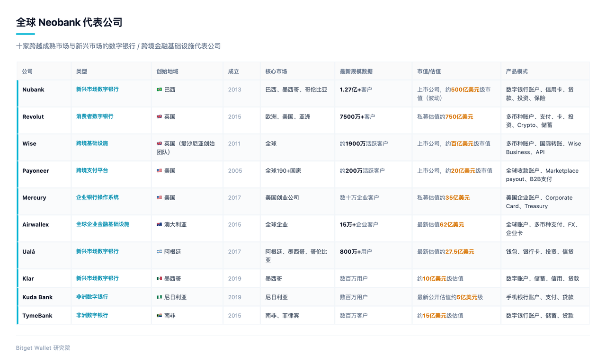Select the Kuda Bank company name

coord(37,297)
